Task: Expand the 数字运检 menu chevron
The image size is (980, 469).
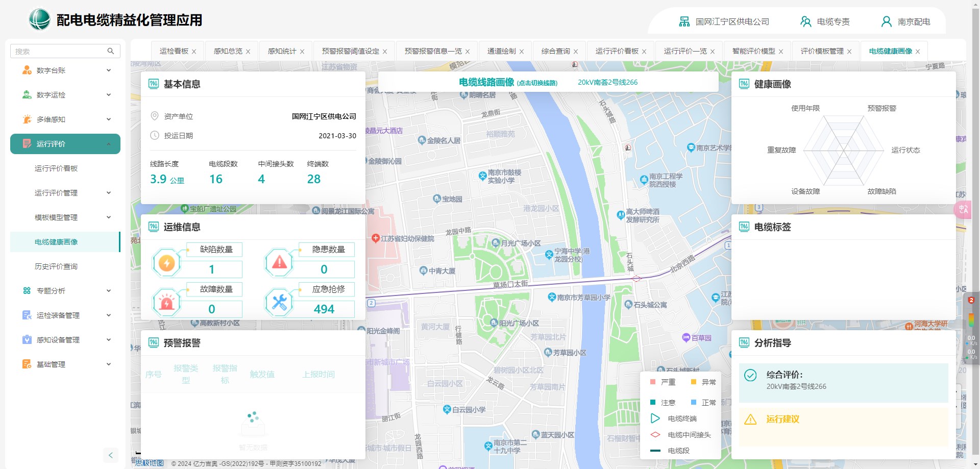Action: (x=109, y=94)
